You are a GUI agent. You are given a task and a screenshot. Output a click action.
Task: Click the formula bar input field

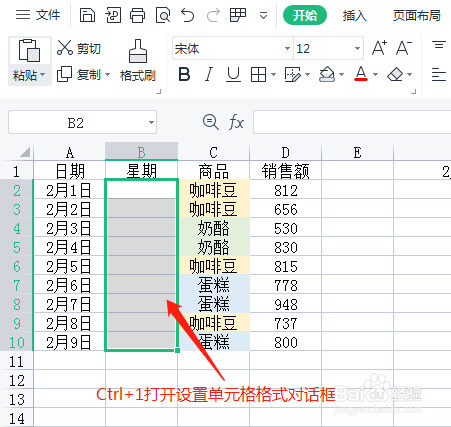tap(352, 122)
